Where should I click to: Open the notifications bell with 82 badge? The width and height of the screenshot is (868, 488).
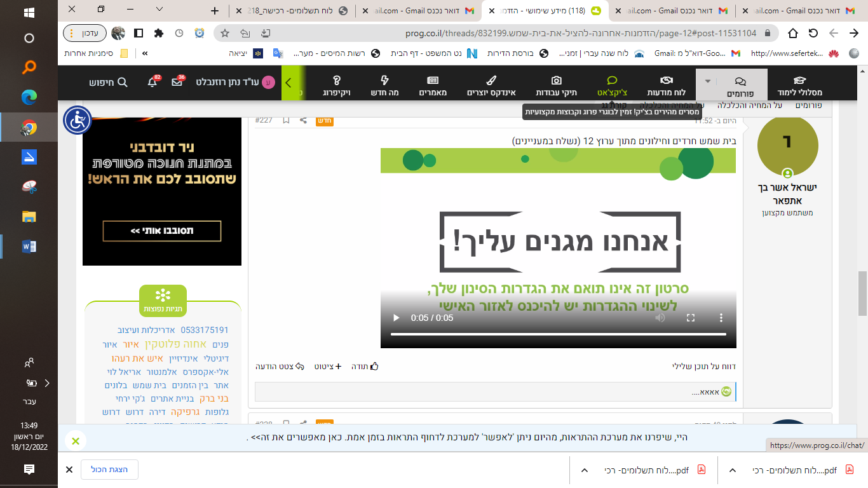153,82
